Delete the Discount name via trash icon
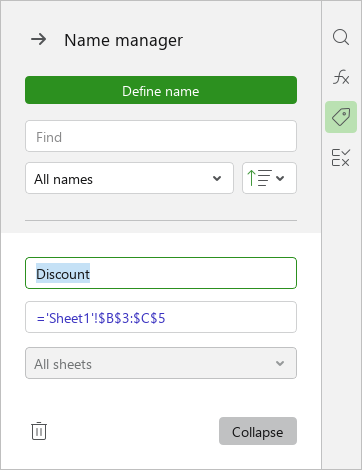This screenshot has height=470, width=362. [x=39, y=431]
